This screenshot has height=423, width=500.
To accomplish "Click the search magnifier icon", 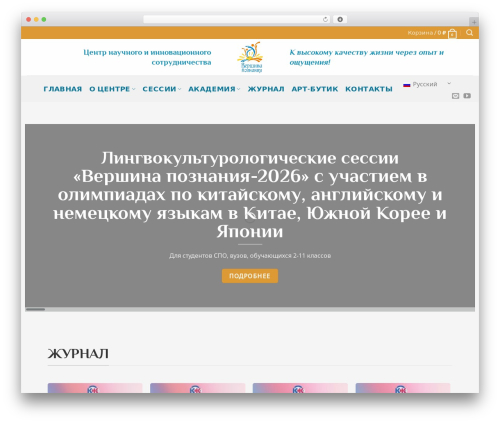I will coord(469,33).
